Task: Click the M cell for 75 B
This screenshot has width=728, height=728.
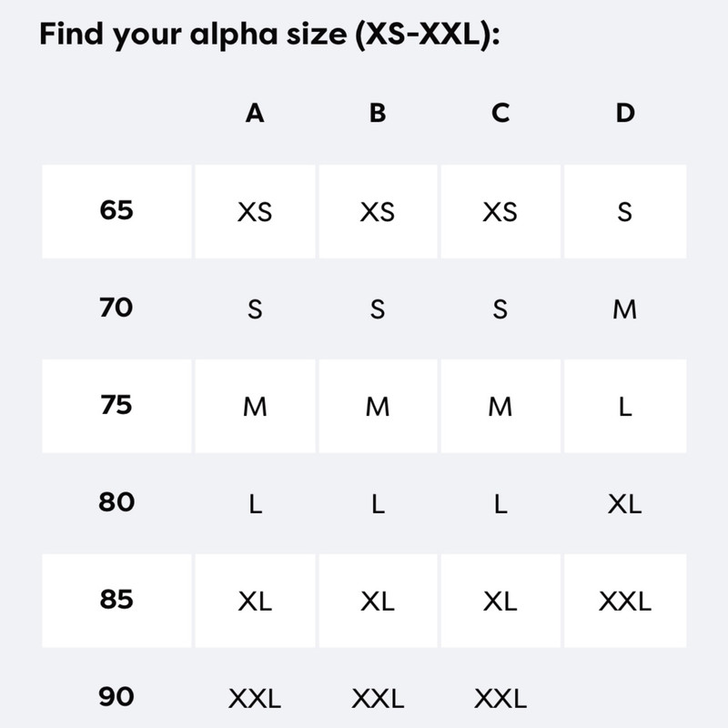Action: (x=378, y=406)
